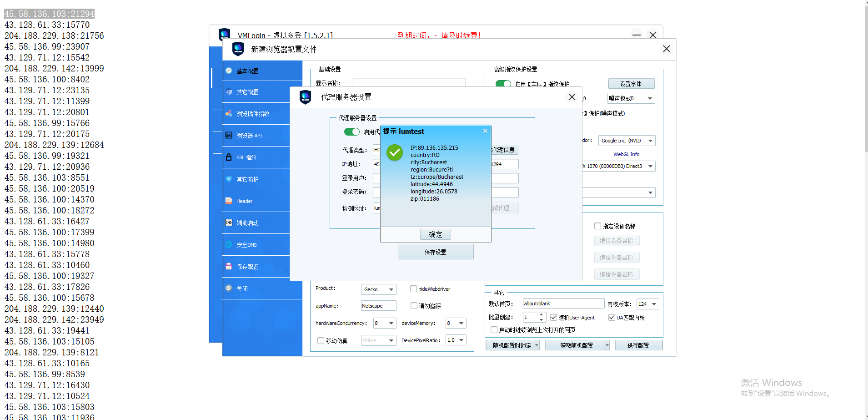Open the hardwareConcurrency dropdown
This screenshot has width=868, height=420.
coord(385,323)
